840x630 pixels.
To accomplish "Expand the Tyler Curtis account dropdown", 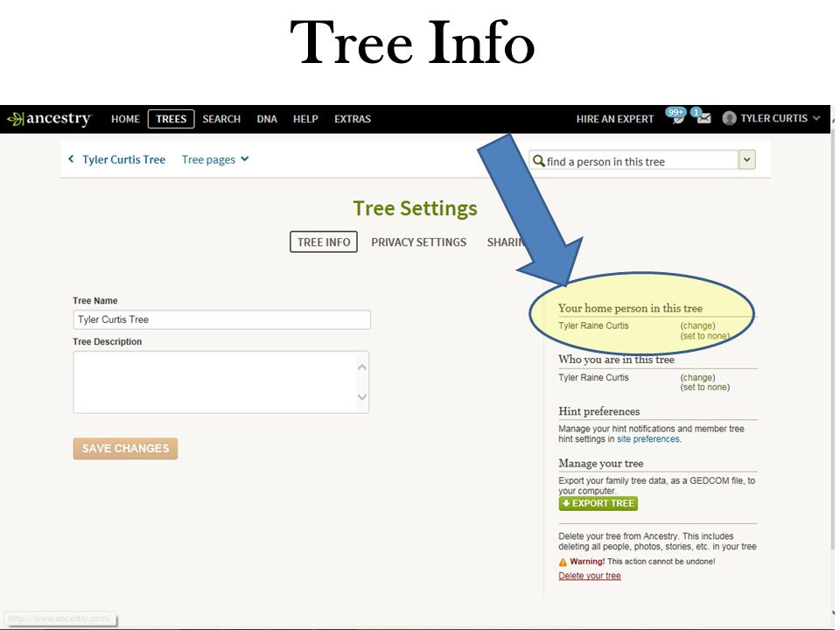I will pos(816,118).
